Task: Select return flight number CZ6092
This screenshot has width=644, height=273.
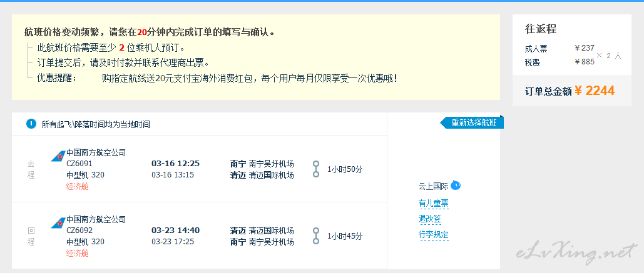Action: [x=79, y=231]
